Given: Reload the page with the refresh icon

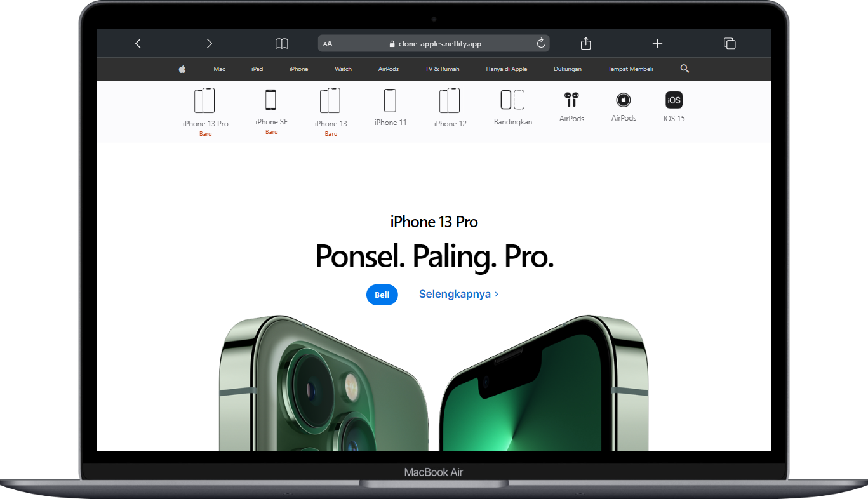Looking at the screenshot, I should 541,43.
